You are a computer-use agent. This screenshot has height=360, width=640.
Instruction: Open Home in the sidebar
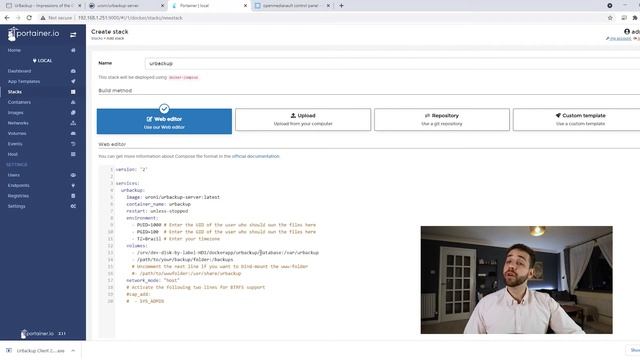click(x=14, y=50)
